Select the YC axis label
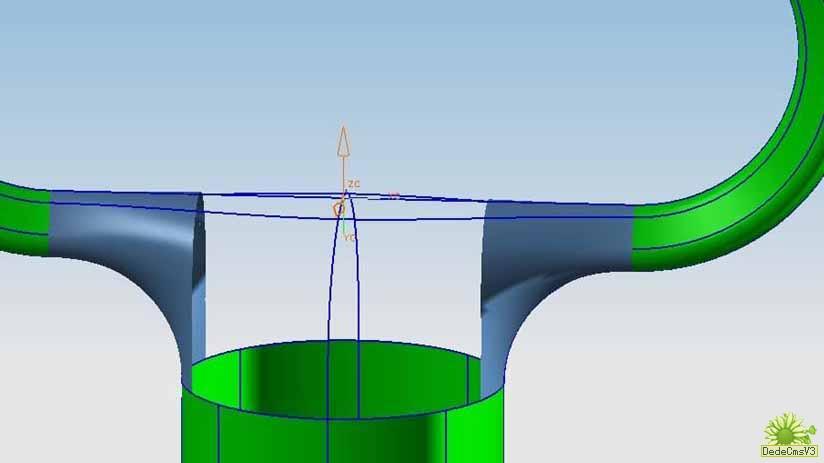This screenshot has width=824, height=463. tap(351, 238)
